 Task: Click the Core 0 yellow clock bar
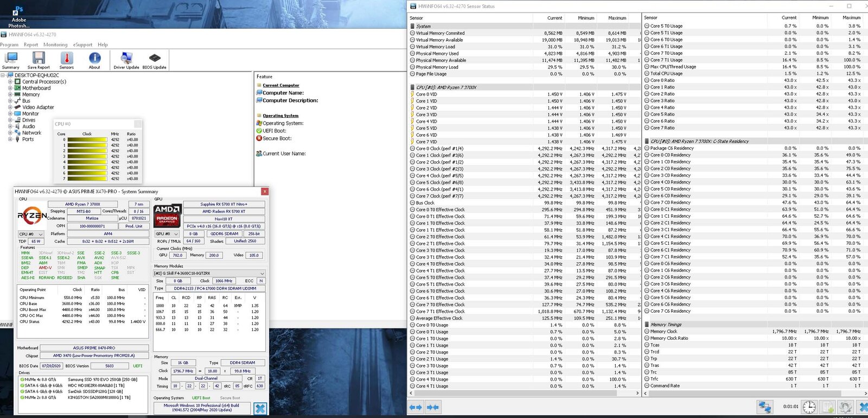87,140
